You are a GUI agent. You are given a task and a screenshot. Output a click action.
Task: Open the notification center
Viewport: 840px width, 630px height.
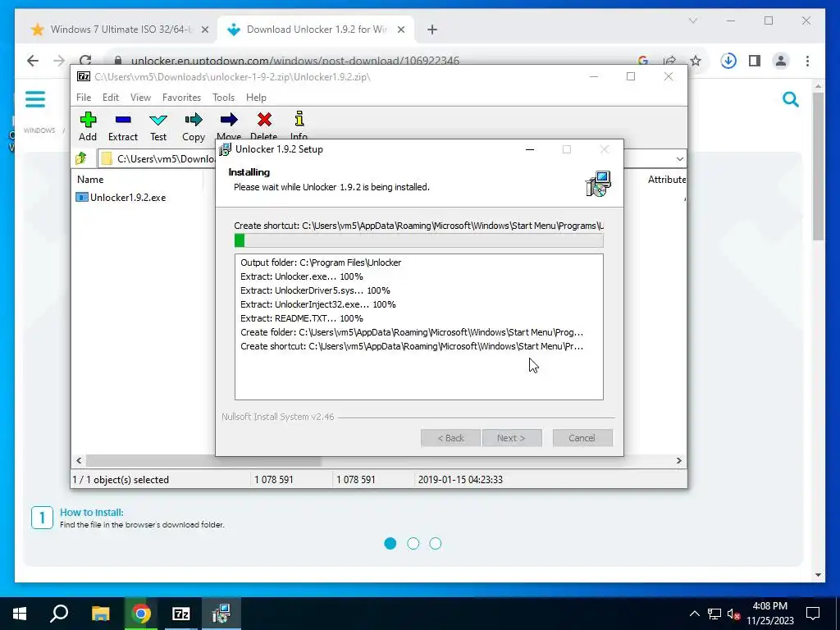click(813, 614)
